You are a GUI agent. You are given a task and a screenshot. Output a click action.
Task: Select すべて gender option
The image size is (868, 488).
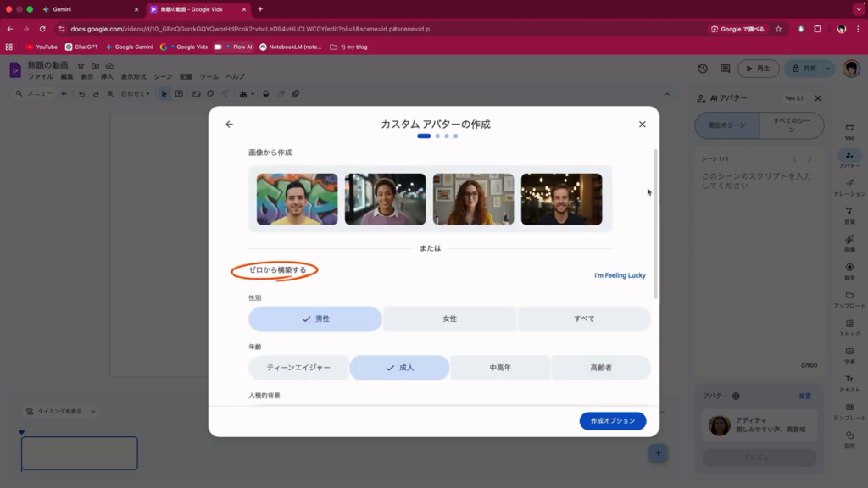pyautogui.click(x=584, y=319)
